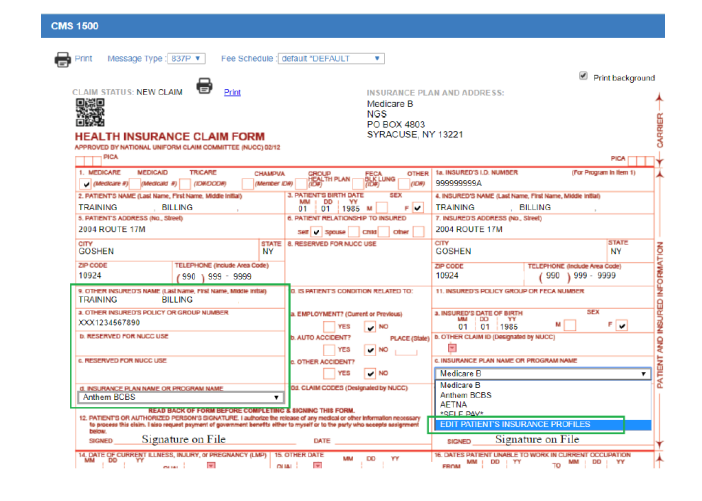Select Anthem BCBS in the open list

click(467, 394)
